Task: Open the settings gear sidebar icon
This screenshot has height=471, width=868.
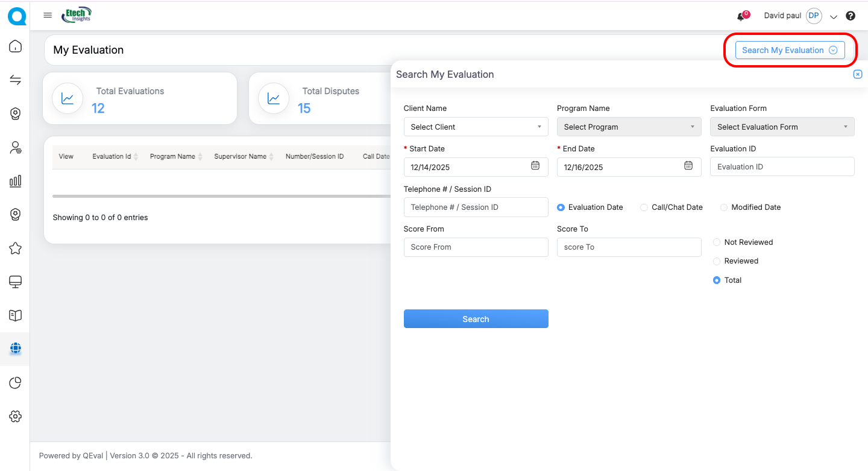Action: (16, 416)
